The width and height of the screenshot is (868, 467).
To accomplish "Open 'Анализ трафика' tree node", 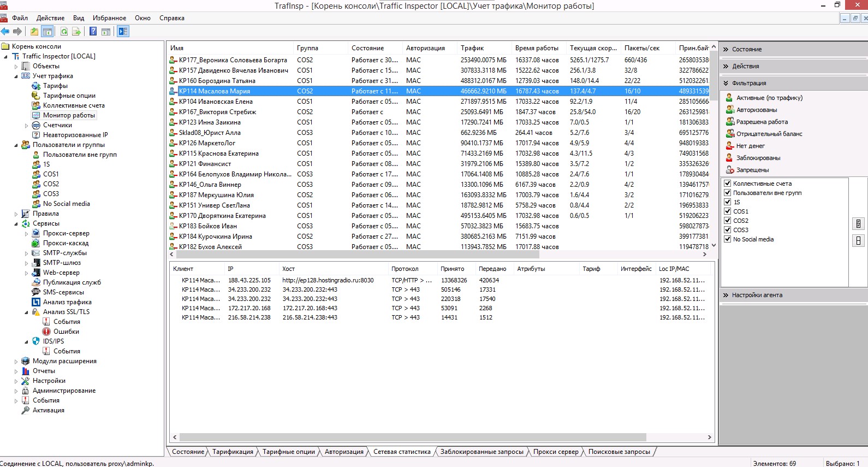I will pos(67,302).
